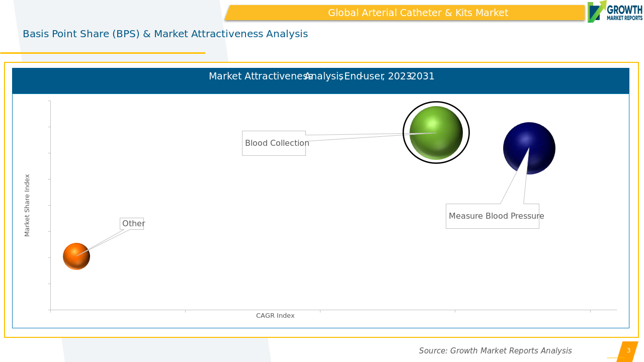Click the Other callout label

132,224
